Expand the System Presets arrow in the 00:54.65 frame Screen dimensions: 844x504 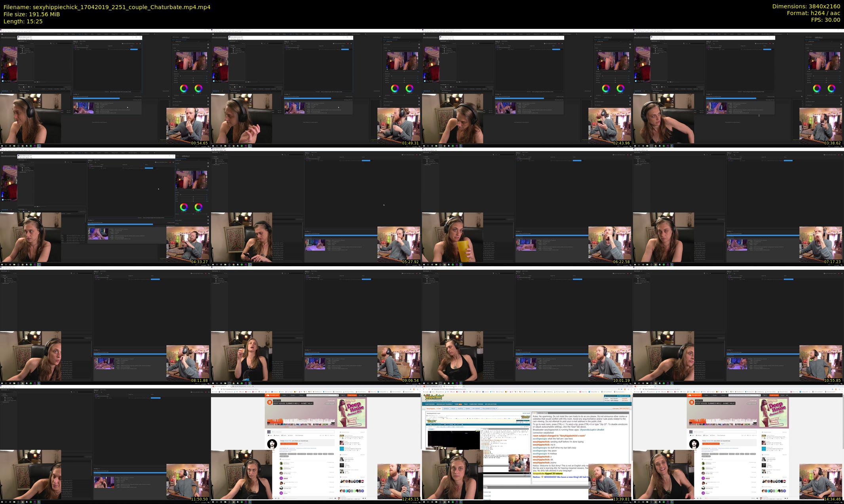pos(19,92)
